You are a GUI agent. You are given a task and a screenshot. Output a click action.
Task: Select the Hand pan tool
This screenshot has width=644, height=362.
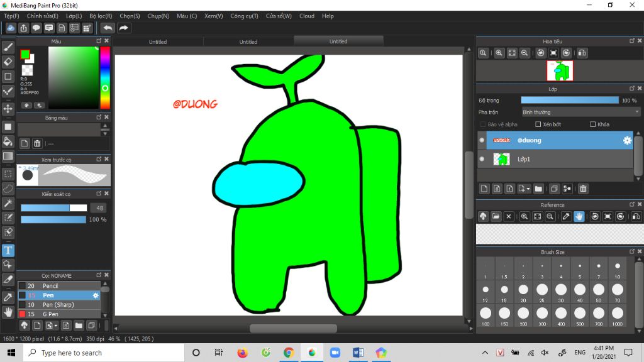[x=8, y=312]
